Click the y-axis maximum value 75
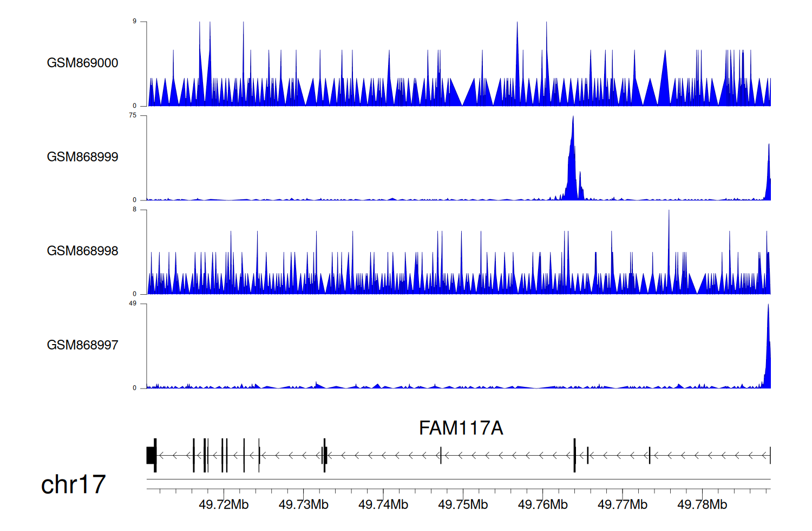 tap(133, 115)
